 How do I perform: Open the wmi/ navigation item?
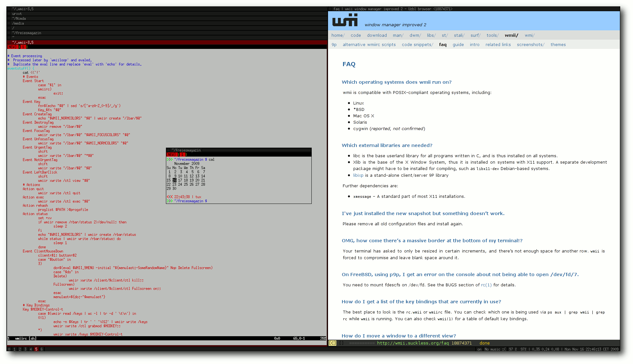[529, 35]
